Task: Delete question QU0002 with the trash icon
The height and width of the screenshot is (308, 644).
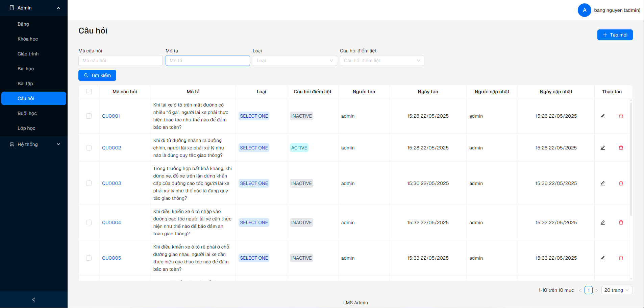Action: [621, 148]
